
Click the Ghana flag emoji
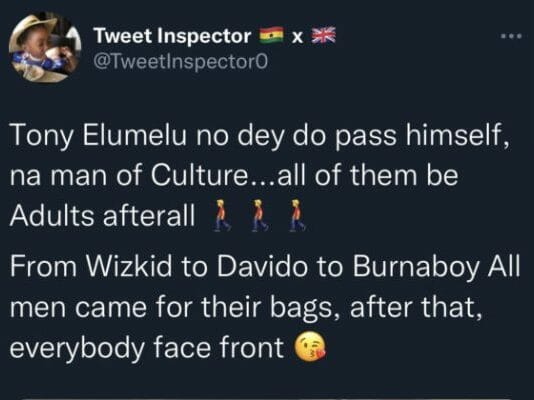point(271,35)
